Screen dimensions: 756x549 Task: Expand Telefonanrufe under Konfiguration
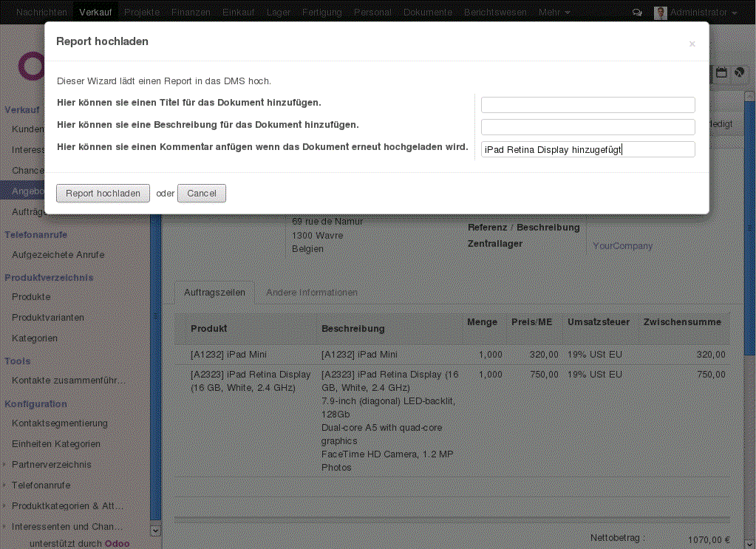pyautogui.click(x=41, y=485)
